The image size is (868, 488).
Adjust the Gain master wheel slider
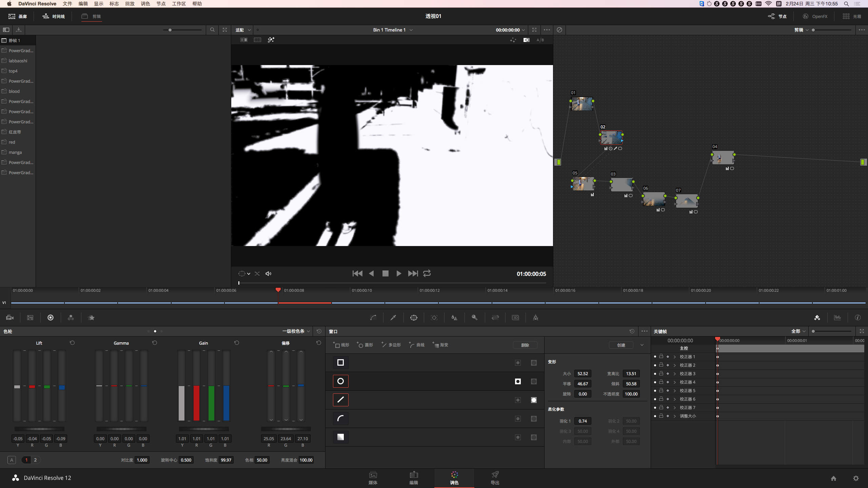click(x=204, y=429)
